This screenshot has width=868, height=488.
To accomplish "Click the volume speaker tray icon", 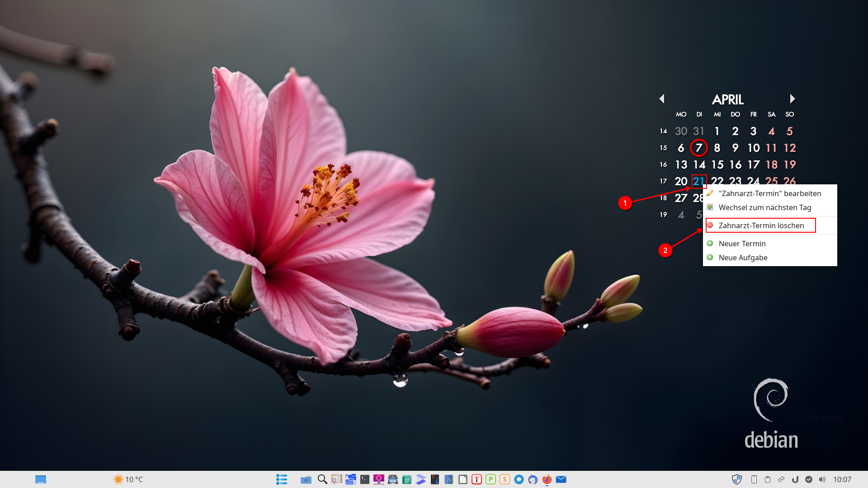I will click(822, 479).
